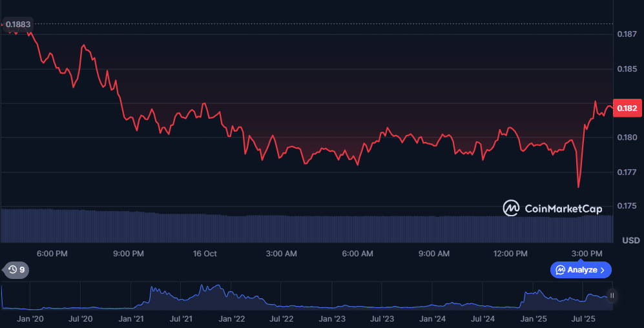644x328 pixels.
Task: Click the 0.1883 opening price label
Action: pos(18,25)
